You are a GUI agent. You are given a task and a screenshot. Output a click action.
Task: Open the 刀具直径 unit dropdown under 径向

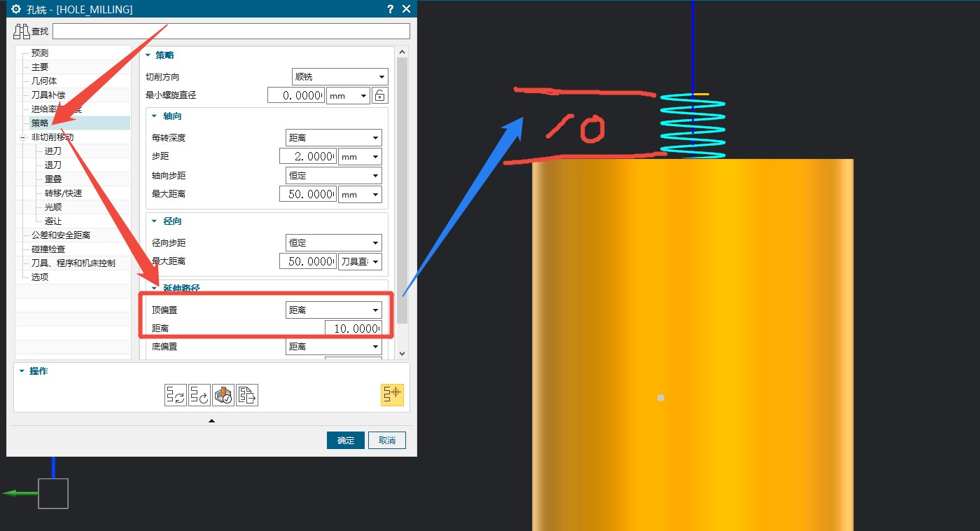360,261
